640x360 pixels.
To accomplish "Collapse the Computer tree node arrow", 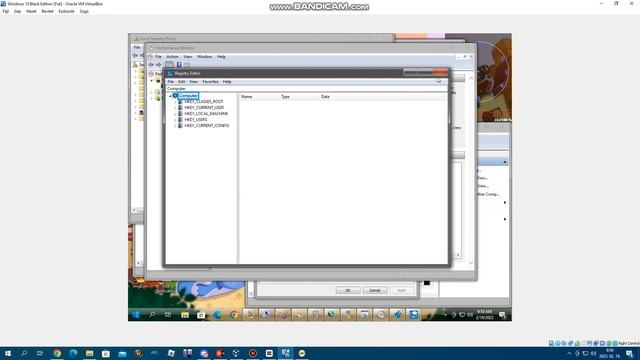I will coord(170,96).
